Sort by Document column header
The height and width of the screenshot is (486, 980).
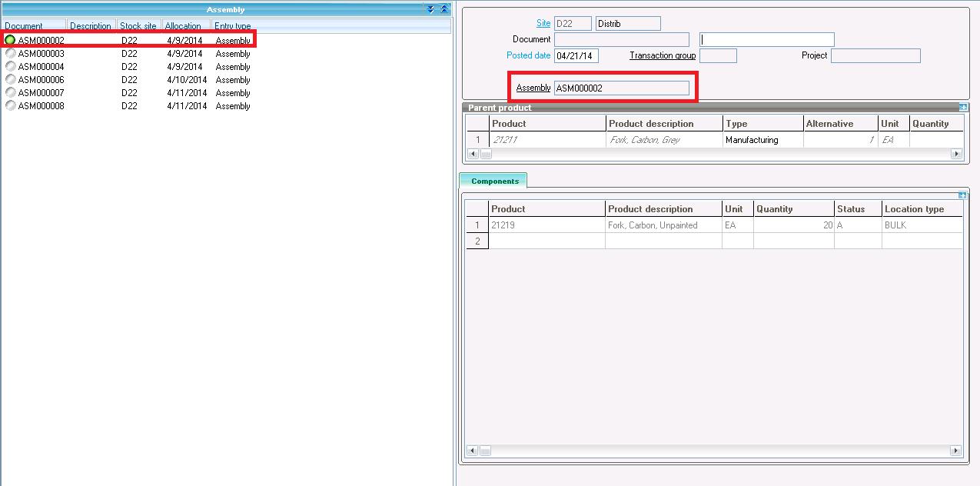click(34, 26)
